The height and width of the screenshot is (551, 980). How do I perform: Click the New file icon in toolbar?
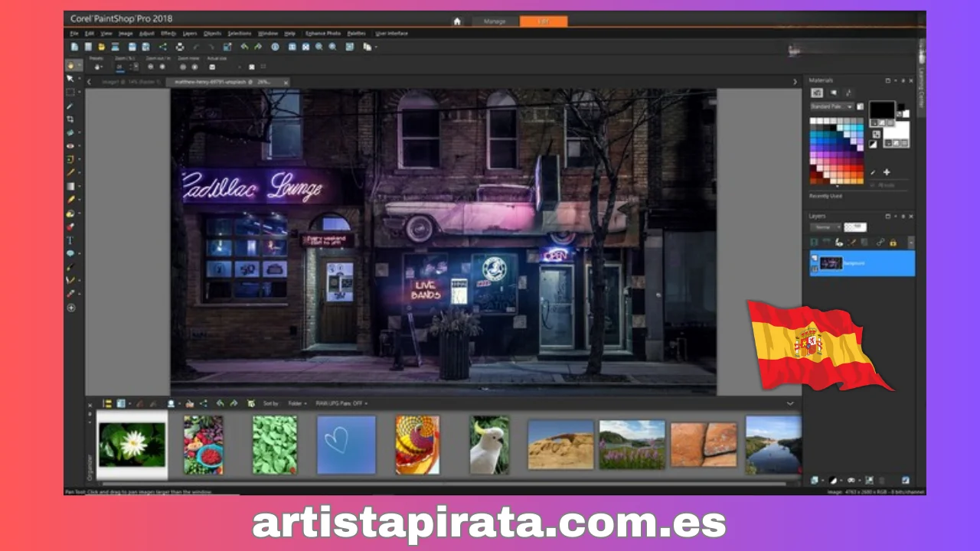click(74, 47)
